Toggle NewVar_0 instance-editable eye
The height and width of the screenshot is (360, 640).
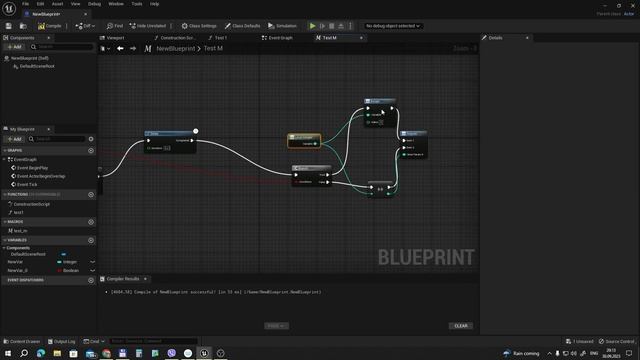92,271
